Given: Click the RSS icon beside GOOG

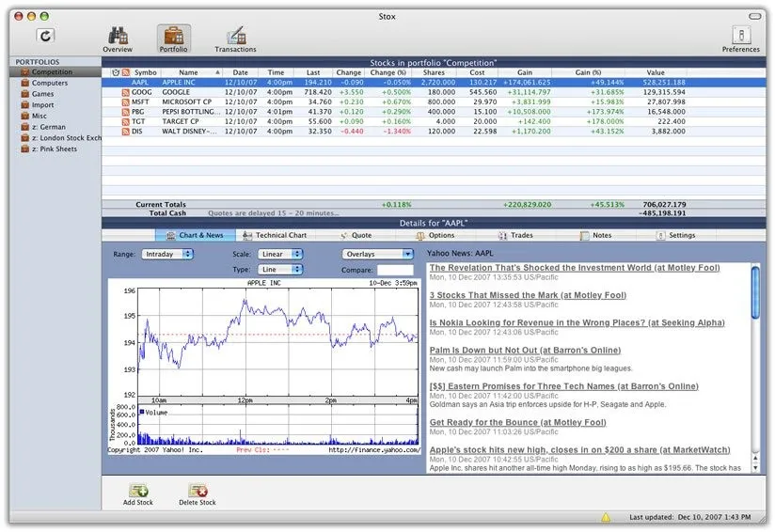Looking at the screenshot, I should (124, 93).
